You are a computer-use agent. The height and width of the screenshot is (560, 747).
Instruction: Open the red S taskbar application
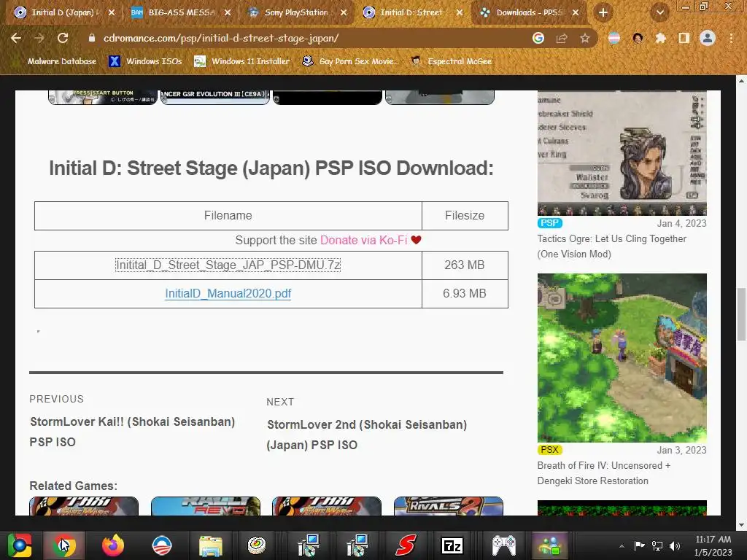click(x=406, y=545)
